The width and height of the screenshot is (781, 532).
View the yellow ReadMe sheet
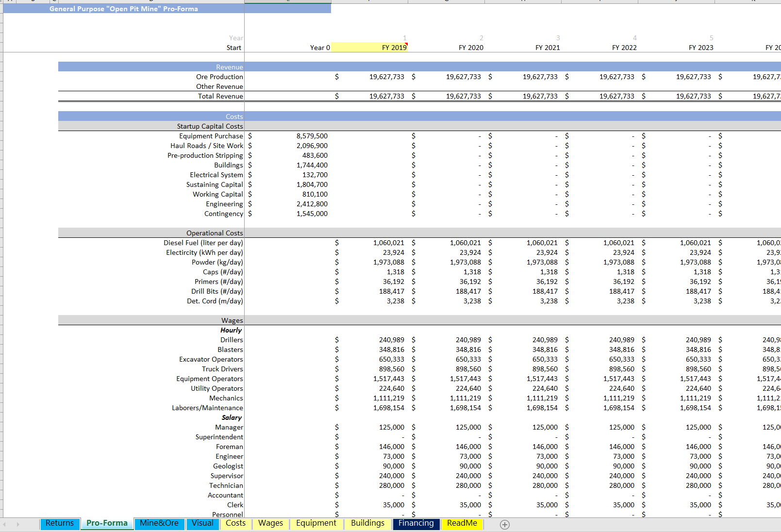462,524
